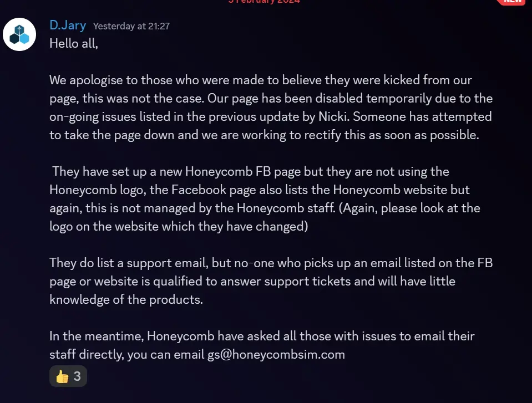Click the red February 2024 date divider
The image size is (532, 403).
(x=264, y=2)
